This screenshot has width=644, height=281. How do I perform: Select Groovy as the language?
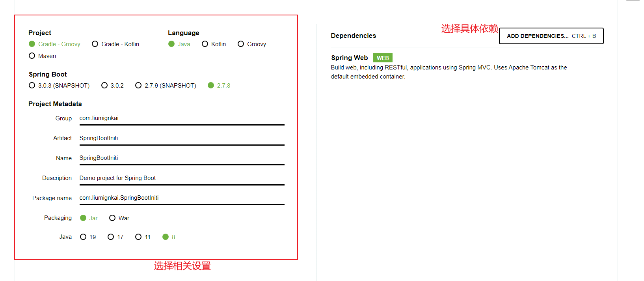pyautogui.click(x=241, y=44)
